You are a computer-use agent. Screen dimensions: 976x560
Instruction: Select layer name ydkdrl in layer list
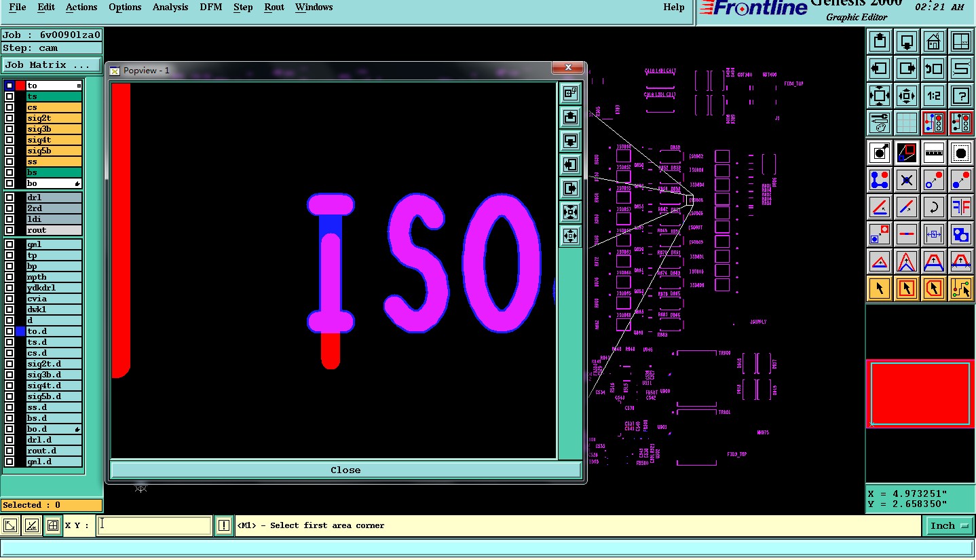(x=54, y=288)
